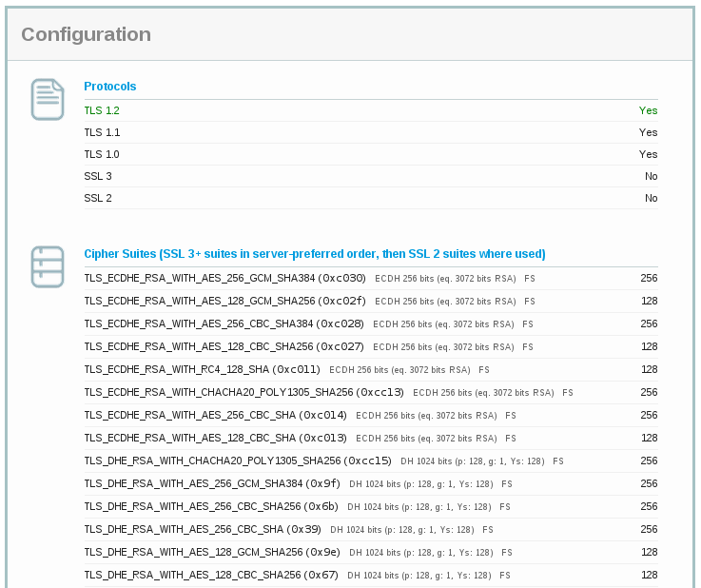Image resolution: width=701 pixels, height=588 pixels.
Task: Click DH 1024 bits info on 0x39 row
Action: [x=402, y=530]
